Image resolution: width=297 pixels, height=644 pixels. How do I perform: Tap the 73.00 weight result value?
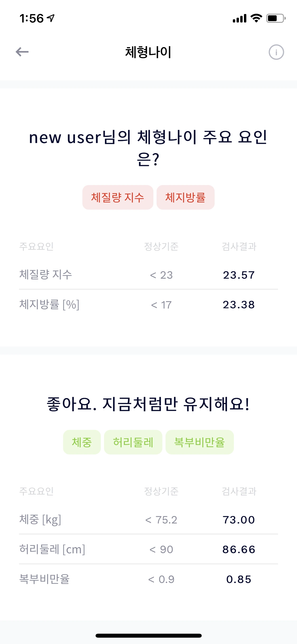pos(239,520)
